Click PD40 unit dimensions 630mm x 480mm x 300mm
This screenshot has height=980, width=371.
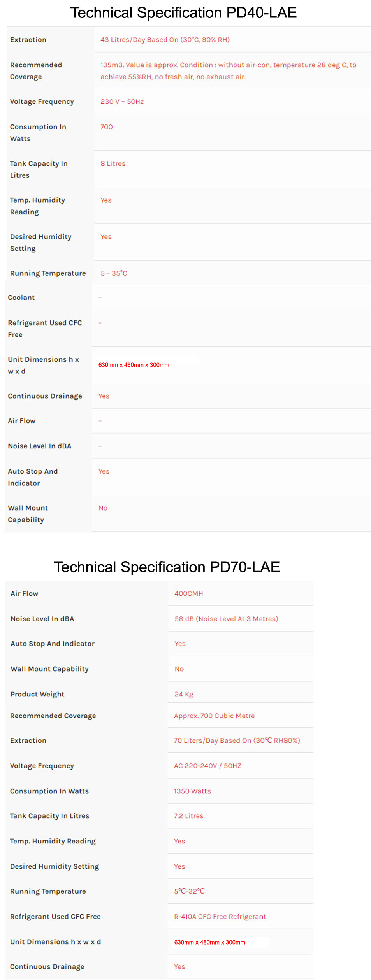click(134, 365)
